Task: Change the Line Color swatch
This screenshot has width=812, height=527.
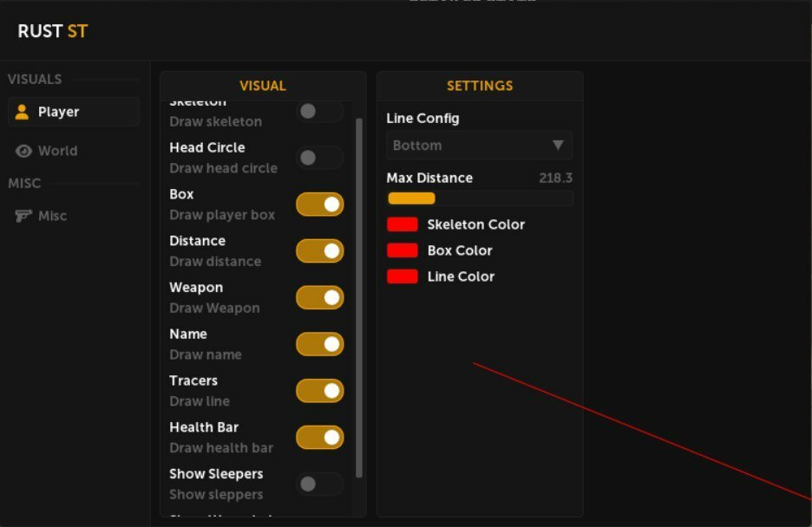Action: click(403, 277)
